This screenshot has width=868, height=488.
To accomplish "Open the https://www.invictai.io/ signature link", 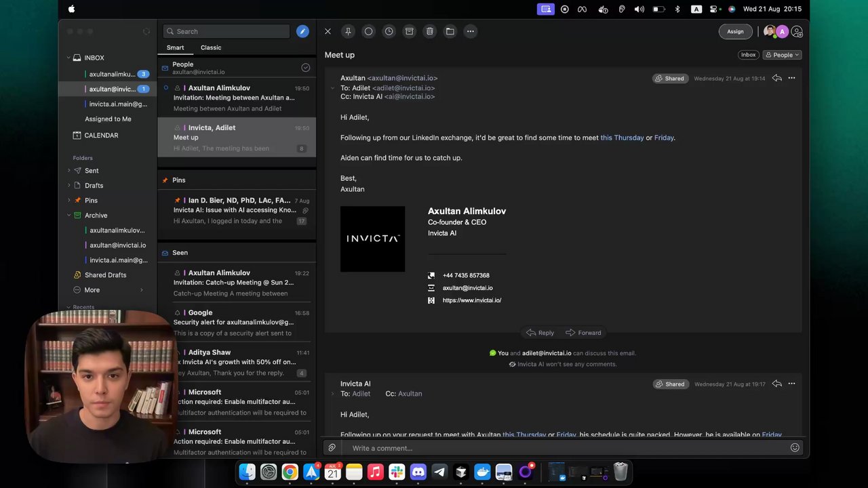I will point(472,300).
